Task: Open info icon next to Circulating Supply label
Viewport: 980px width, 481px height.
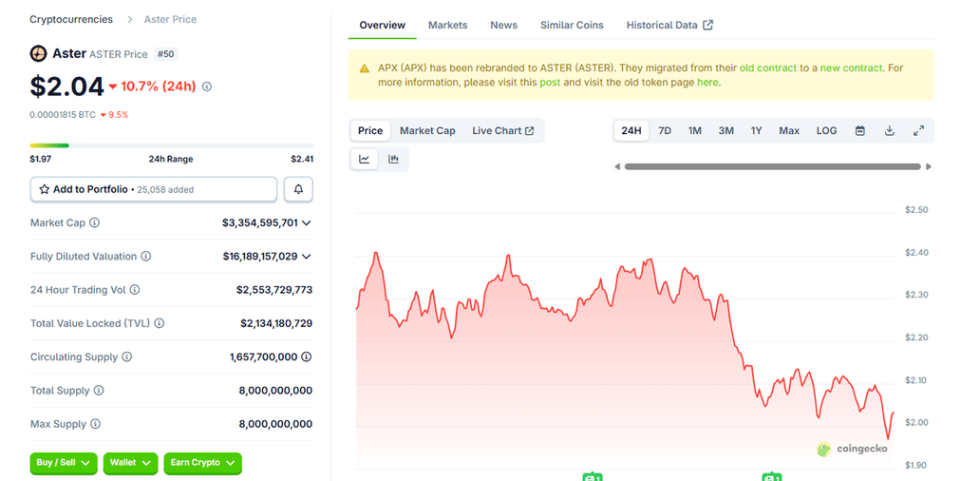Action: [x=127, y=357]
